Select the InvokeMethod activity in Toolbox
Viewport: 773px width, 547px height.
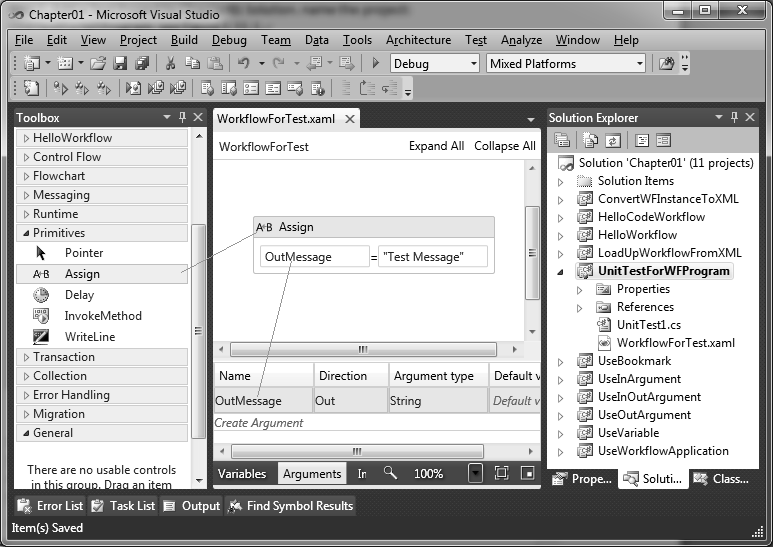pyautogui.click(x=102, y=316)
